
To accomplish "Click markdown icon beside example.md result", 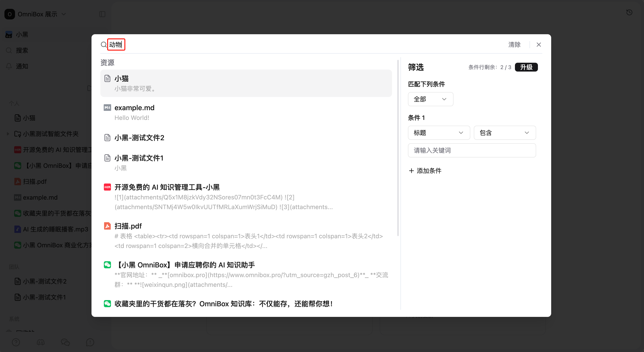I will tap(107, 108).
